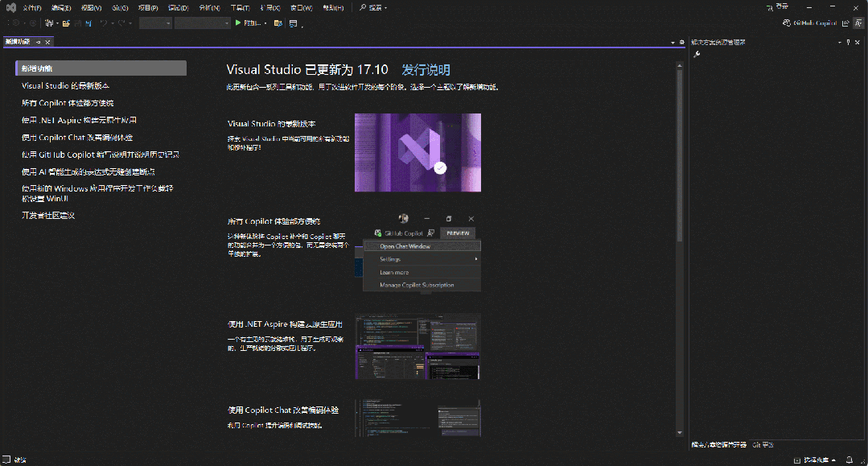The image size is (868, 466).
Task: Click the open folder browse icon beside Attach
Action: pos(278,23)
